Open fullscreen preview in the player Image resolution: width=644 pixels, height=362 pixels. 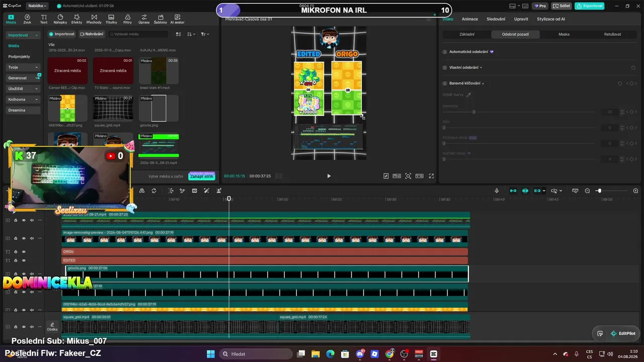pos(431,176)
